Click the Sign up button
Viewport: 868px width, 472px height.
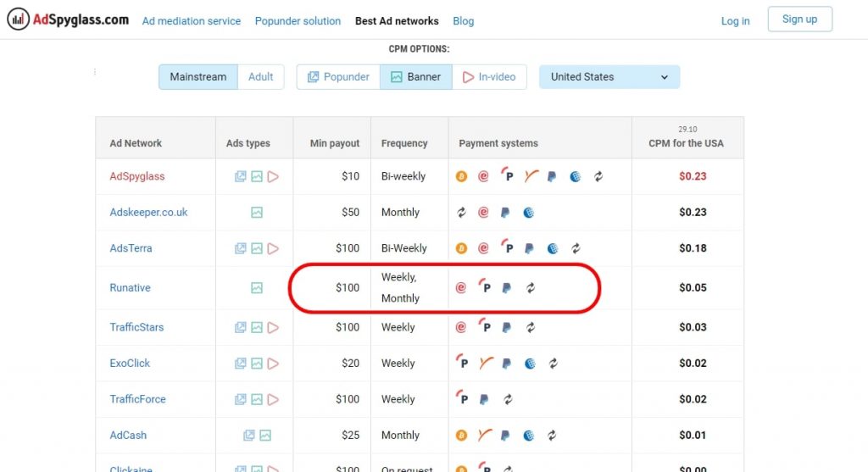coord(800,19)
